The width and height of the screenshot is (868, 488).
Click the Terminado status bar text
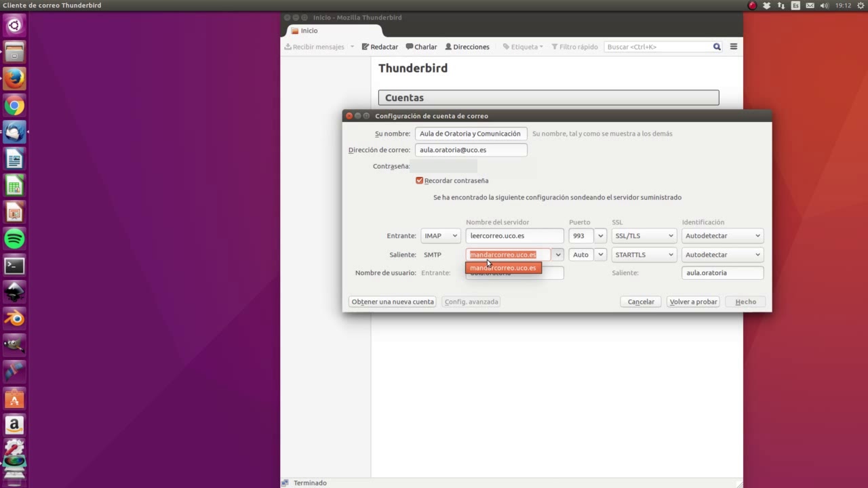point(310,483)
